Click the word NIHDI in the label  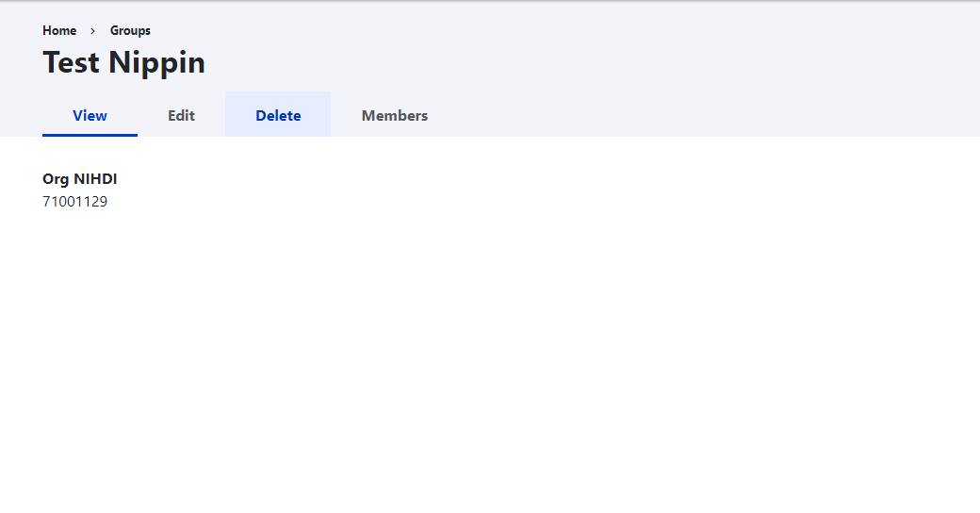point(95,179)
